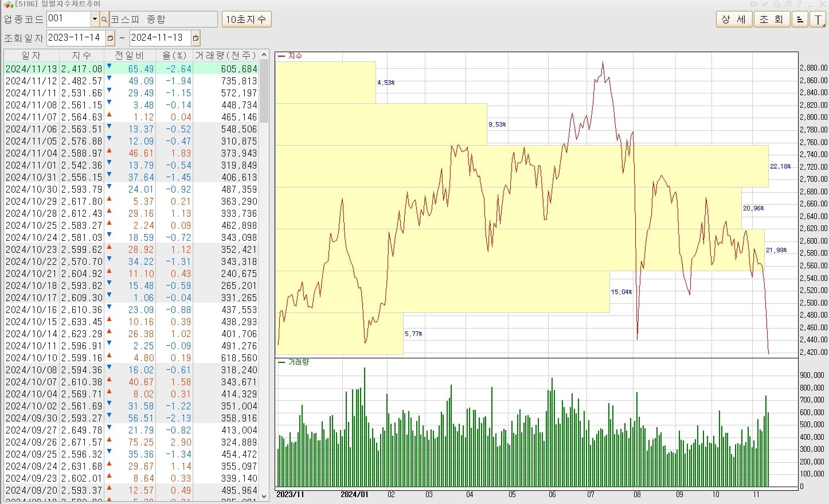Click the 2024/10/29 date cell
Viewport: 829px width, 504px height.
[32, 201]
